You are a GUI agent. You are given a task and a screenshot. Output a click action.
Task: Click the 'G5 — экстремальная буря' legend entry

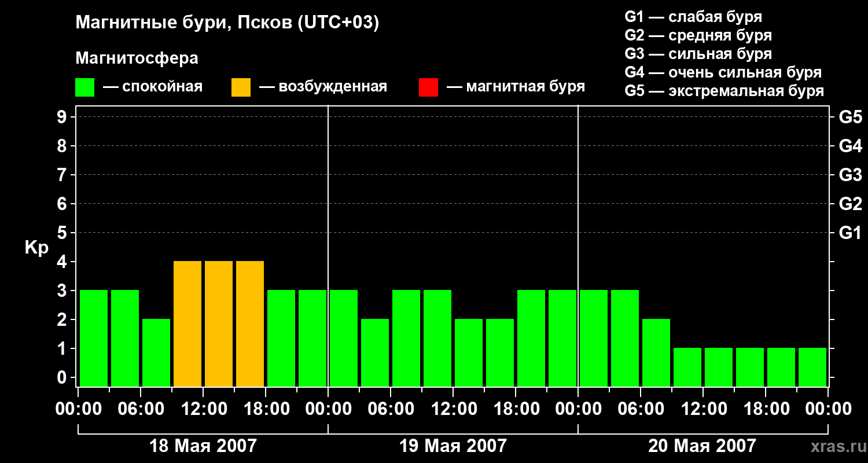coord(724,91)
